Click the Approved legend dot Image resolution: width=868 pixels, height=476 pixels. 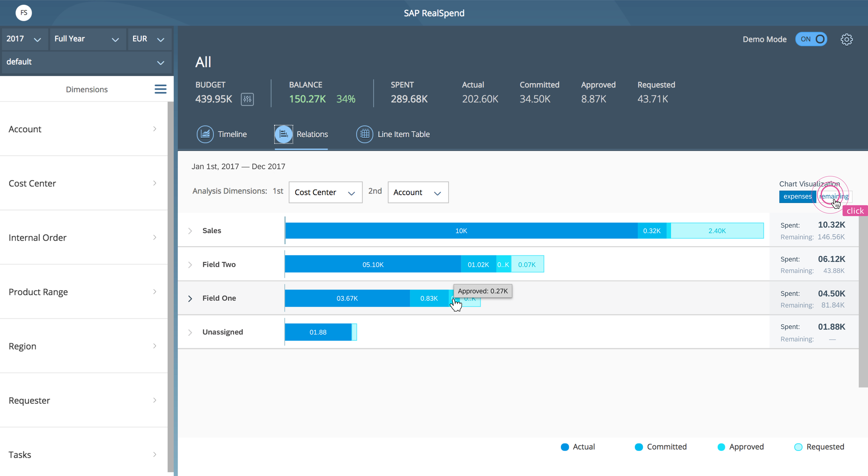coord(721,447)
